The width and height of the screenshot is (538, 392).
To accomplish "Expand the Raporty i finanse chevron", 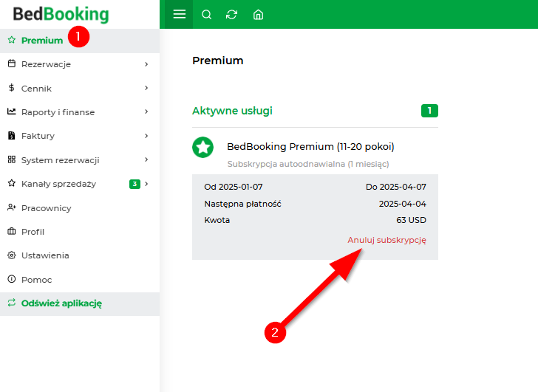I will tap(146, 111).
